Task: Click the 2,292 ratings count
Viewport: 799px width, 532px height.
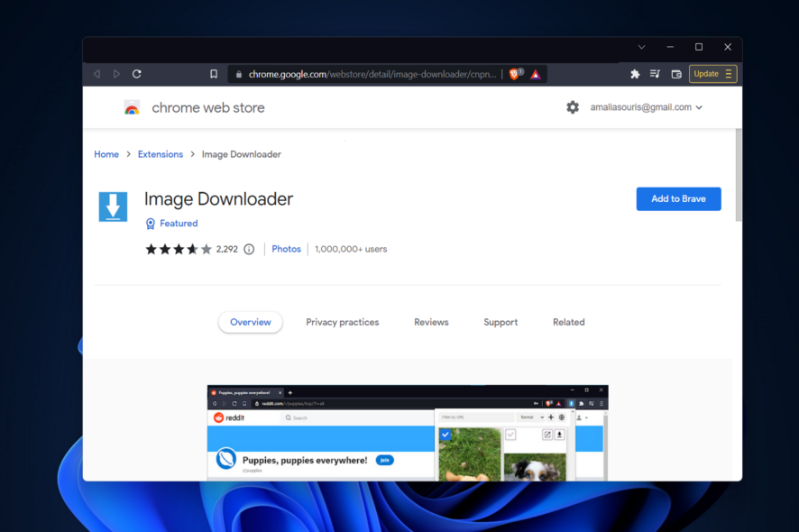Action: coord(226,249)
